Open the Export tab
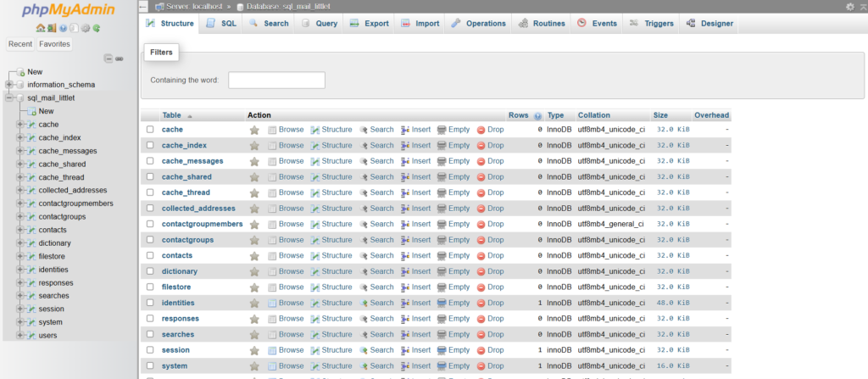Image resolution: width=868 pixels, height=379 pixels. (370, 23)
